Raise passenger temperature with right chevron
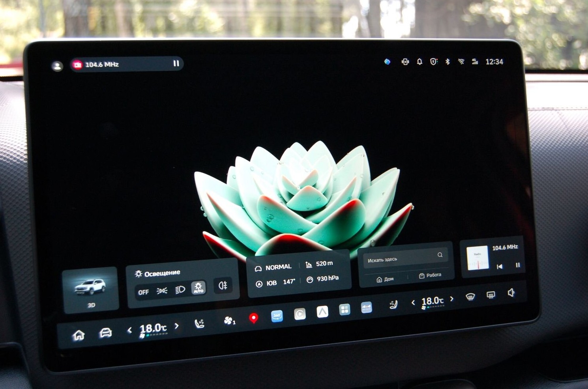The height and width of the screenshot is (389, 588). pyautogui.click(x=452, y=299)
